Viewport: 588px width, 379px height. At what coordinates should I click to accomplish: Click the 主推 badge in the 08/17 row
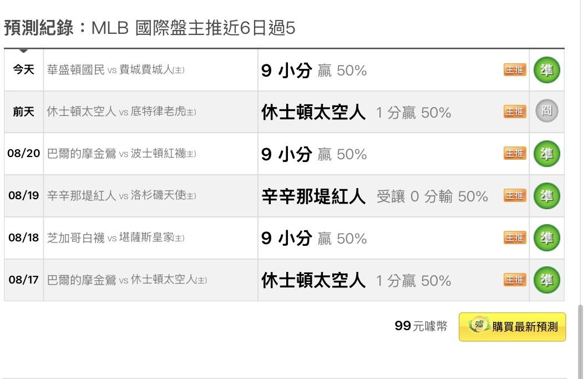pos(515,280)
